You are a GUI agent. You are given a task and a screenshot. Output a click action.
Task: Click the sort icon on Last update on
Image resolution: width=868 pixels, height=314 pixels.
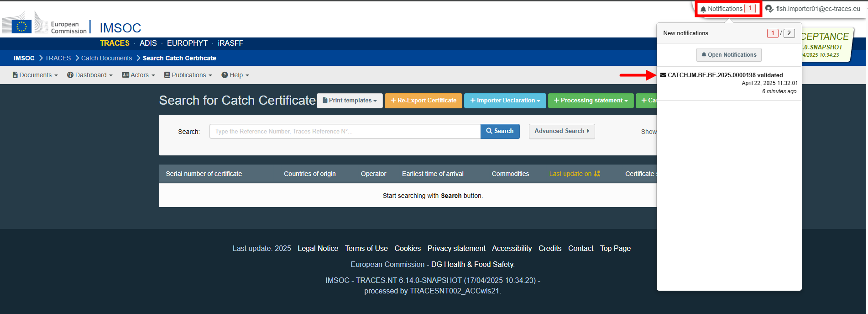click(x=597, y=174)
